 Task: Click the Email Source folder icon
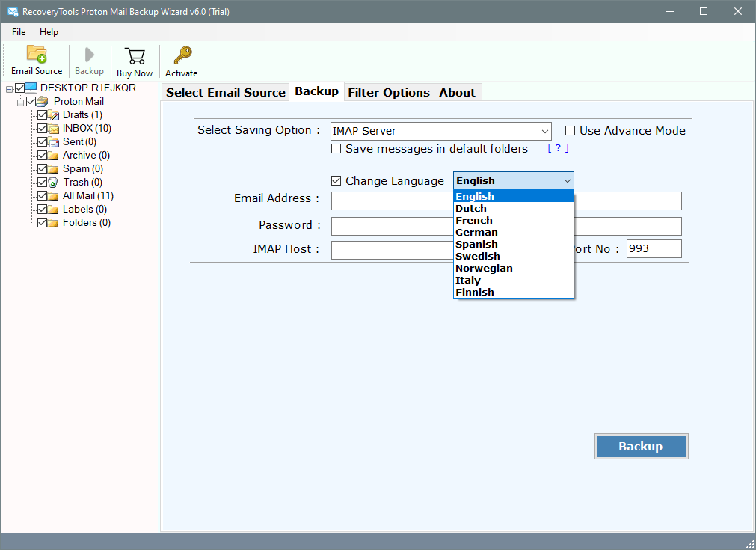(x=37, y=54)
